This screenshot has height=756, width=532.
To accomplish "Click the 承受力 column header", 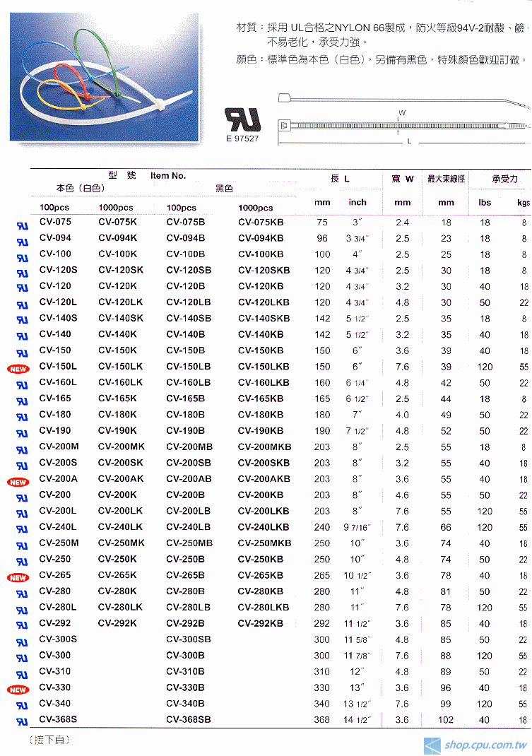I will pyautogui.click(x=504, y=179).
